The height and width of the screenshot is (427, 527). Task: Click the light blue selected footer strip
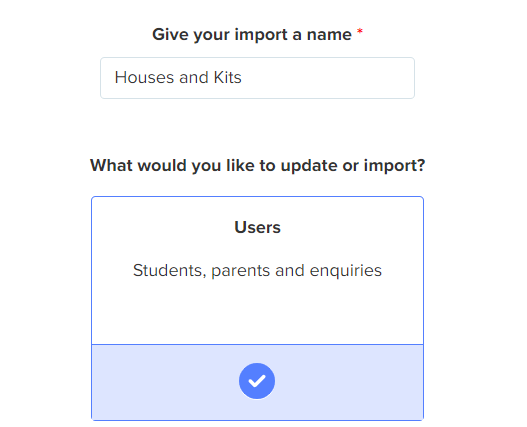point(257,382)
